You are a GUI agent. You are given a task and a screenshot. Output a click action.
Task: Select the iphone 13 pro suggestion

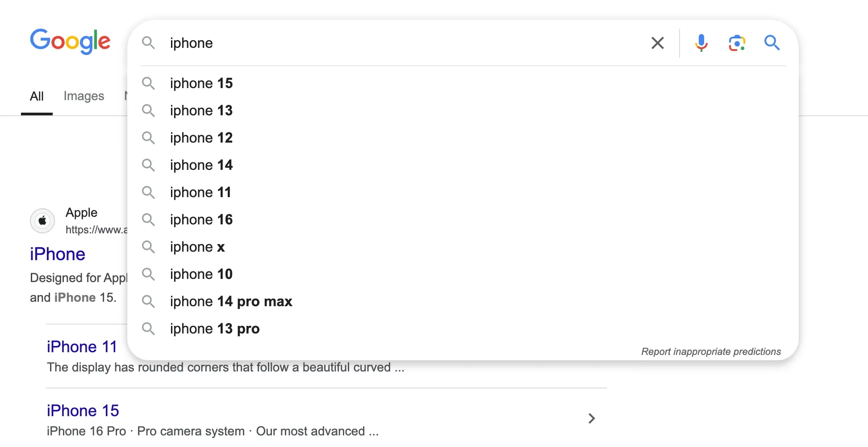214,329
